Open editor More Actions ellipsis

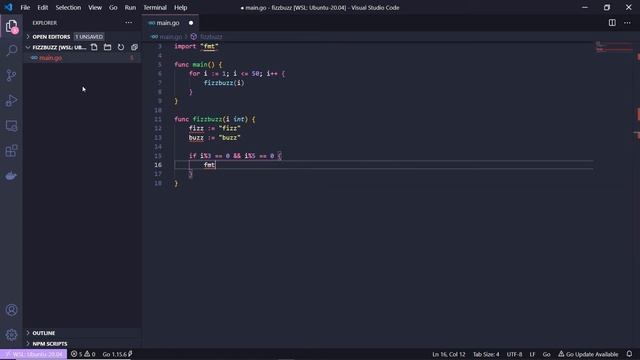[x=627, y=23]
